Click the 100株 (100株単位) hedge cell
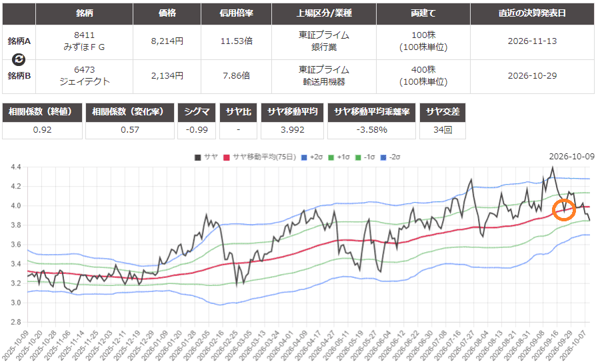The image size is (596, 364). [423, 41]
